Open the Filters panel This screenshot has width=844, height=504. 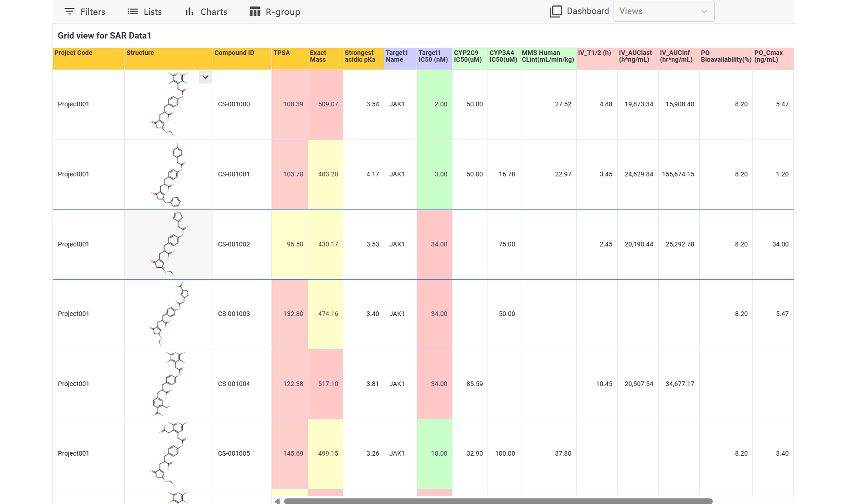coord(85,12)
